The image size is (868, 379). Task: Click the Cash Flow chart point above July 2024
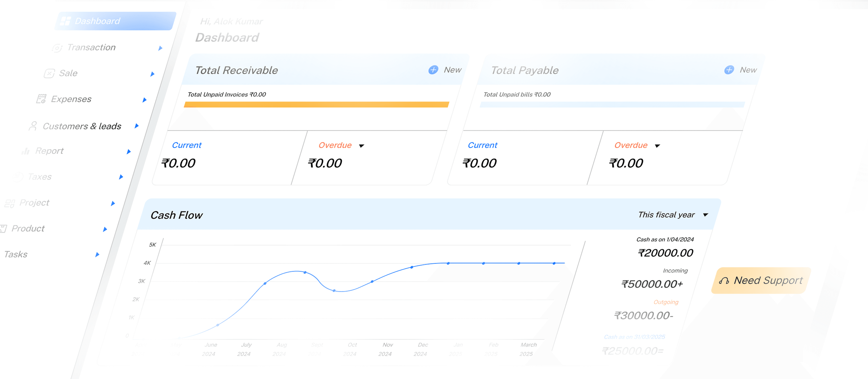265,283
